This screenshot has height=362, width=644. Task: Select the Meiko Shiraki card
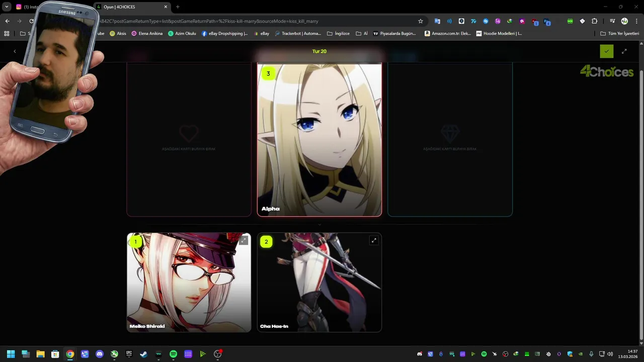189,282
